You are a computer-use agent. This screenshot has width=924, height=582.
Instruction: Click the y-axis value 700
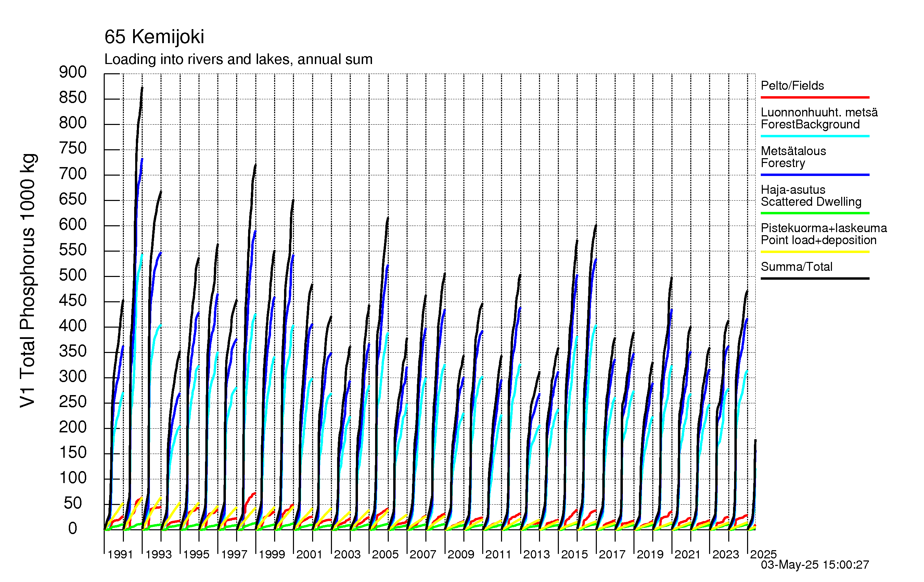(x=73, y=174)
